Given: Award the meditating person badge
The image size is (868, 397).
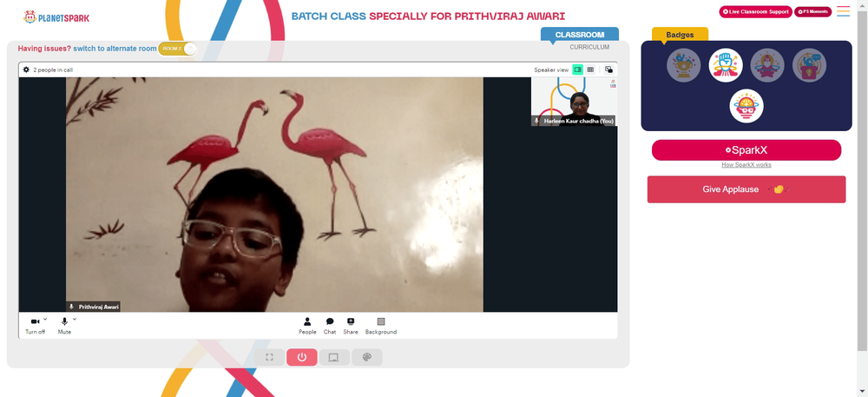Looking at the screenshot, I should [x=767, y=65].
